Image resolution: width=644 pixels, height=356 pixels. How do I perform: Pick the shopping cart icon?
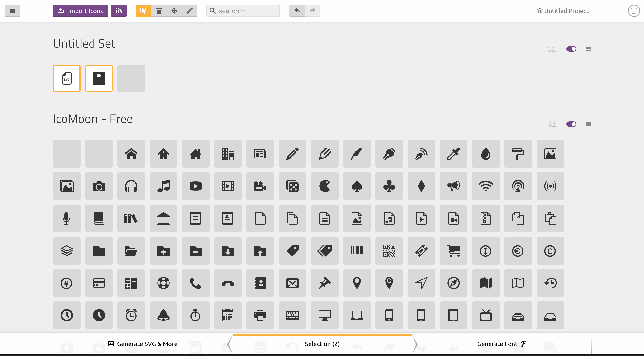(x=453, y=251)
